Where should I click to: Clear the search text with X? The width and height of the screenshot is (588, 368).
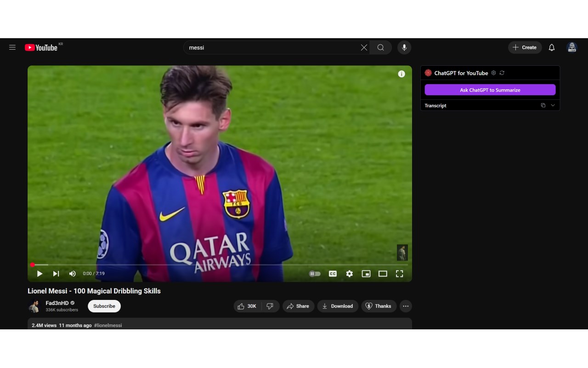(x=364, y=47)
